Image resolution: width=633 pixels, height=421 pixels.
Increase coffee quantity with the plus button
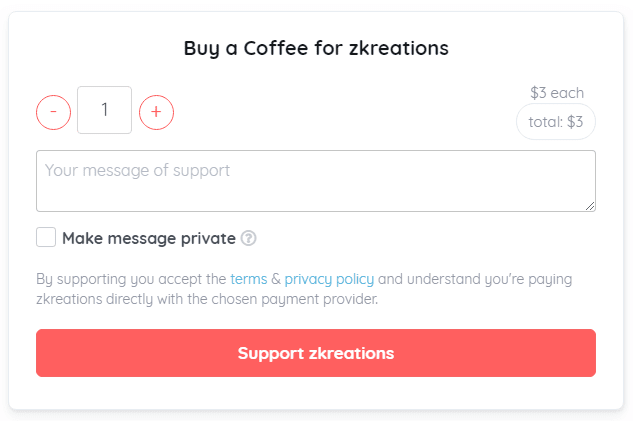tap(157, 112)
